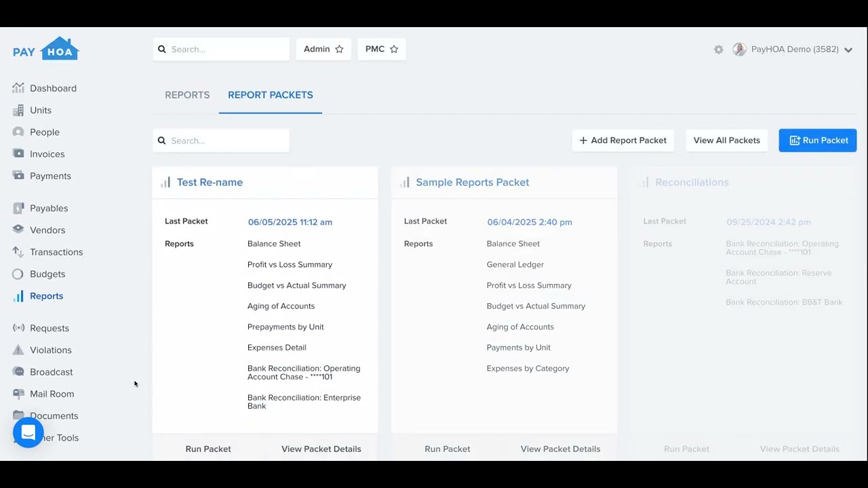Click chart icon beside Reconciliations
Viewport: 868px width, 488px height.
[x=644, y=182]
